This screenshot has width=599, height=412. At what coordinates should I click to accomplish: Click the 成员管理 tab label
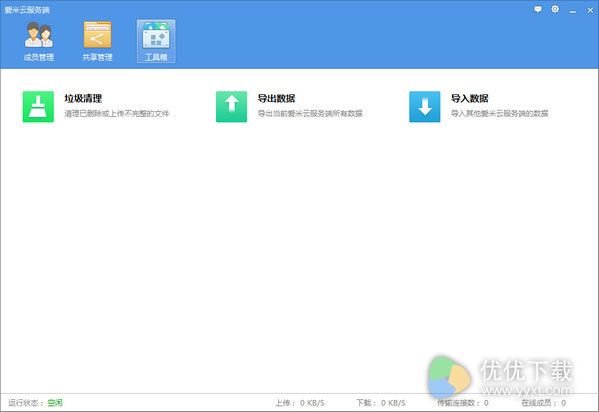point(39,57)
